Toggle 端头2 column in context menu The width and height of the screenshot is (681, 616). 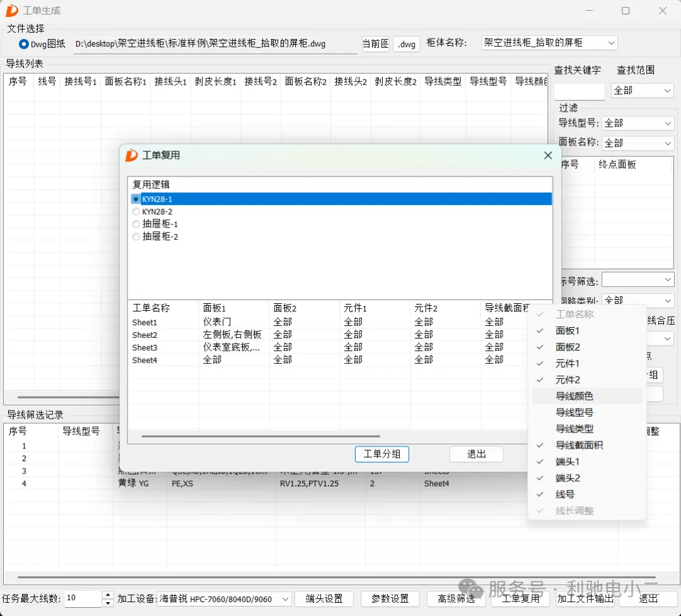587,478
